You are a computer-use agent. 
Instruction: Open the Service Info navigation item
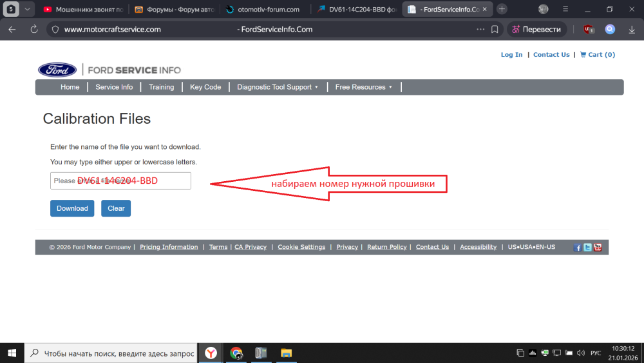click(114, 87)
